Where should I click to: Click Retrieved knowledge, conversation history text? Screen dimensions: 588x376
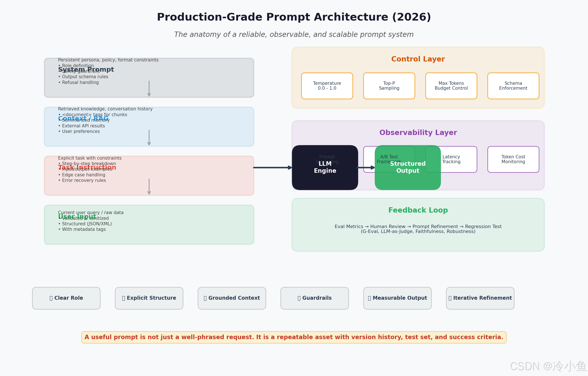pyautogui.click(x=105, y=109)
